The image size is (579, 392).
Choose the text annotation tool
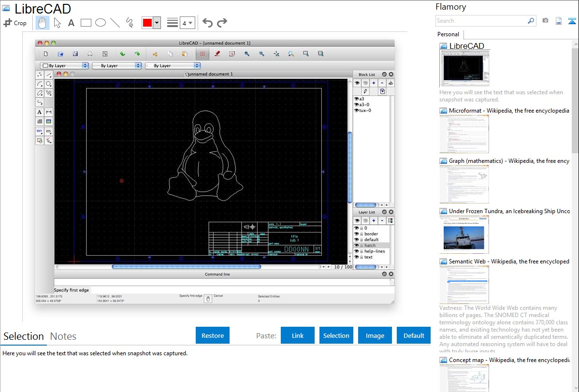click(x=71, y=23)
